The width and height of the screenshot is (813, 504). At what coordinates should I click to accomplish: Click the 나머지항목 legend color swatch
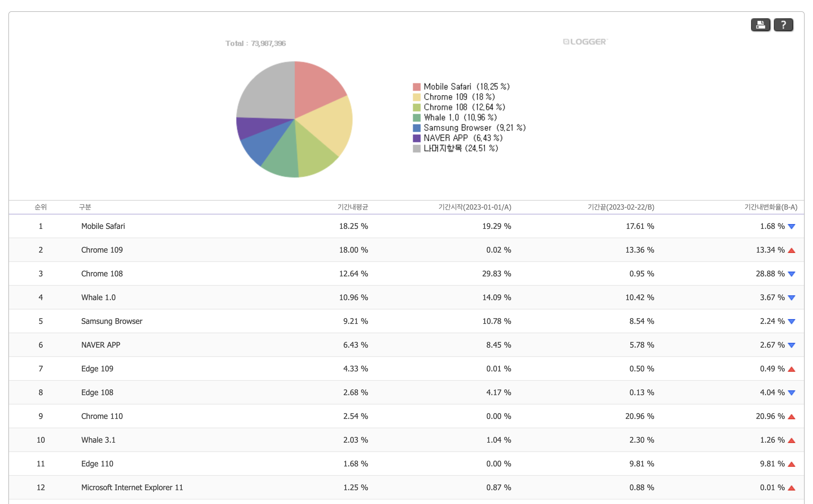416,149
